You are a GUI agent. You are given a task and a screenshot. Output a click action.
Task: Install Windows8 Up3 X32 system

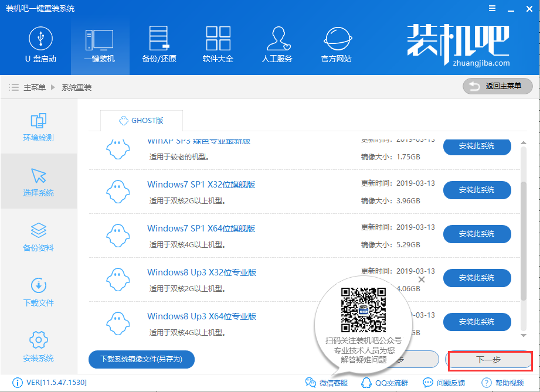tap(477, 278)
